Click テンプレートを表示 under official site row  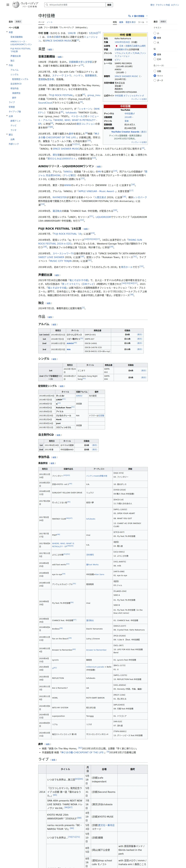click(x=139, y=99)
